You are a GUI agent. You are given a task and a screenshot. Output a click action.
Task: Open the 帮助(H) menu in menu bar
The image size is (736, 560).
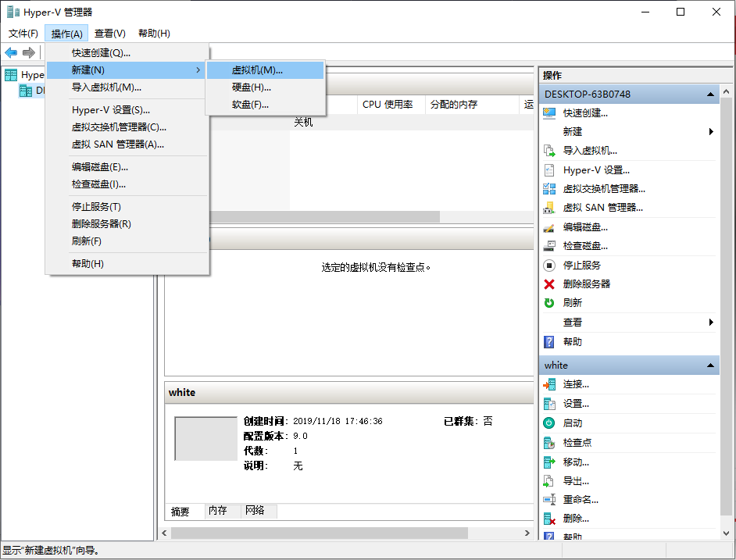[154, 34]
